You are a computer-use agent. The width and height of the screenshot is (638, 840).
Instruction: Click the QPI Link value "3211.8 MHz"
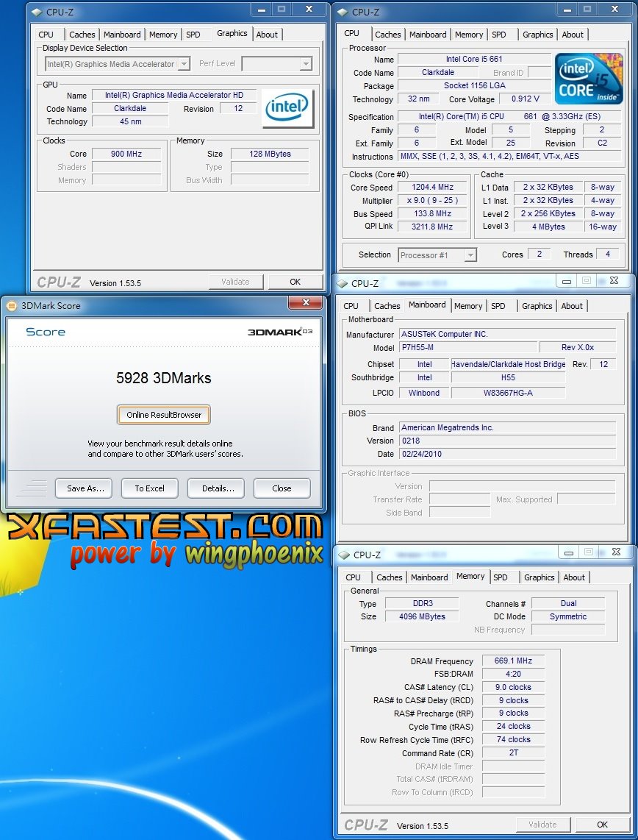tap(432, 227)
